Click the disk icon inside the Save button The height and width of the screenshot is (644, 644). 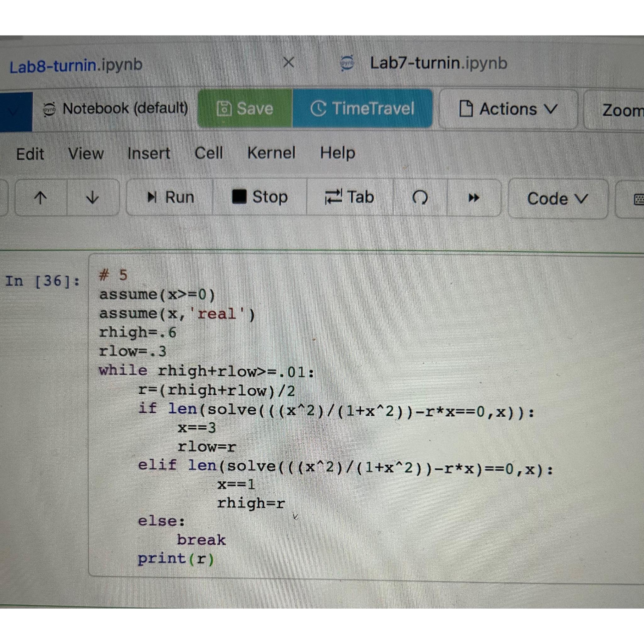225,109
